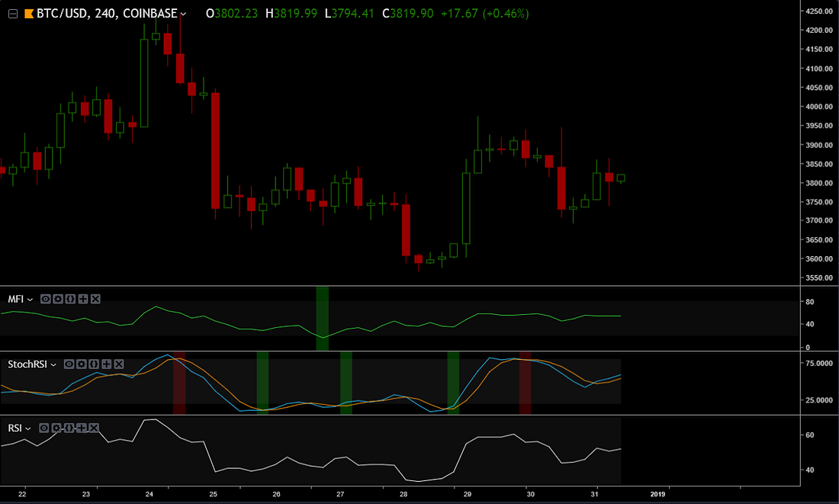The width and height of the screenshot is (839, 504).
Task: Click the 2019 label on time axis
Action: click(x=658, y=494)
